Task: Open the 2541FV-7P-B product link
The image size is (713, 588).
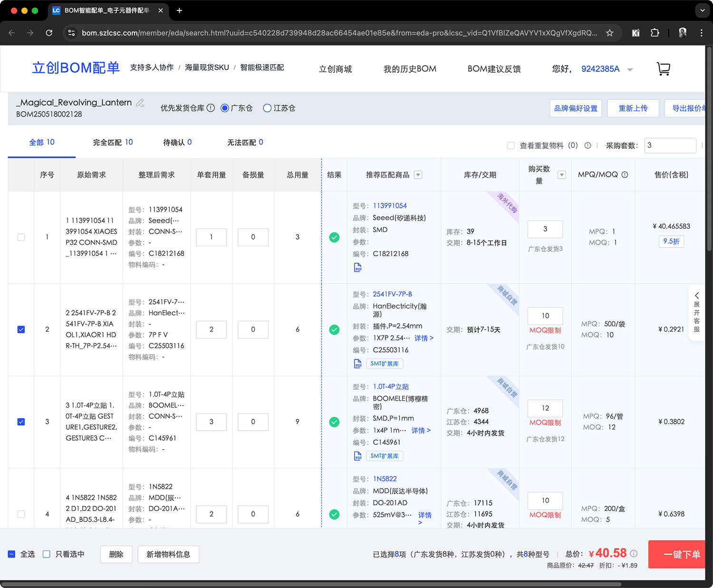Action: pos(393,294)
